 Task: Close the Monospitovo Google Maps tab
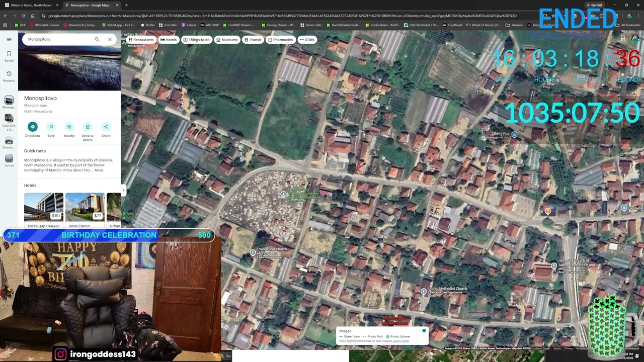click(117, 5)
